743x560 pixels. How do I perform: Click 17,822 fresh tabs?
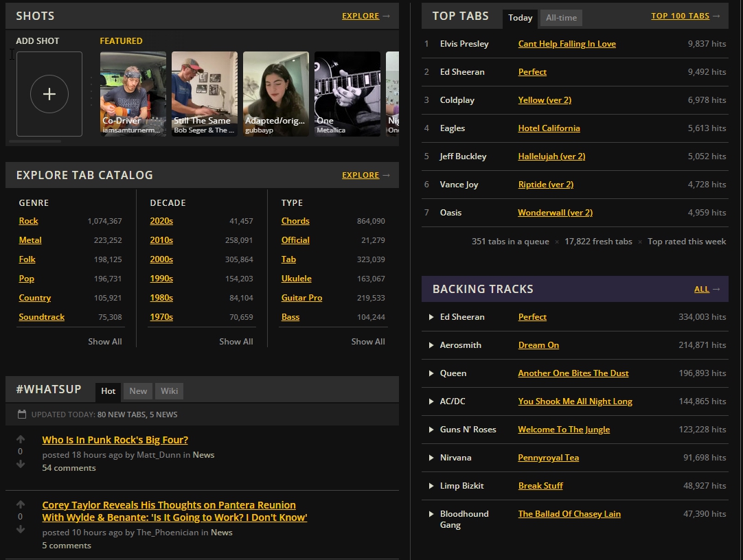pyautogui.click(x=598, y=242)
